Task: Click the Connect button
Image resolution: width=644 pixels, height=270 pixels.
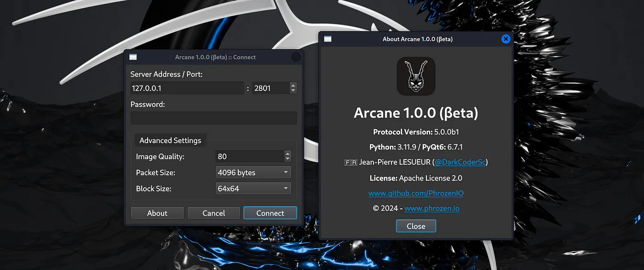Action: coord(270,213)
